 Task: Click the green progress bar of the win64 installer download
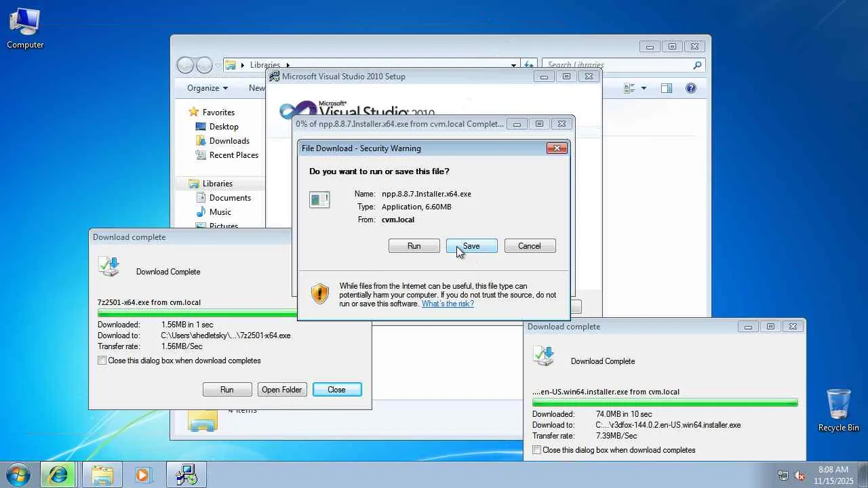pos(665,403)
